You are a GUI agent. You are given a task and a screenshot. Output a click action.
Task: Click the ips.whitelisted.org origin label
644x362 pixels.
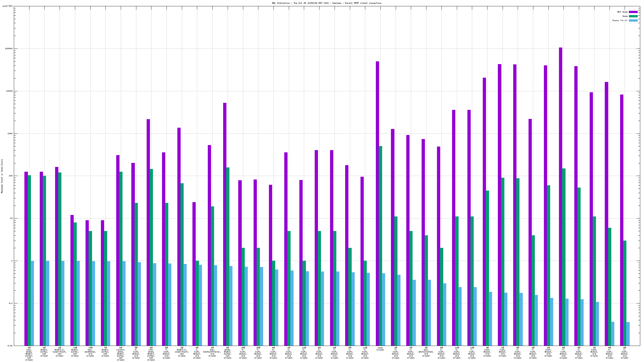(x=426, y=352)
